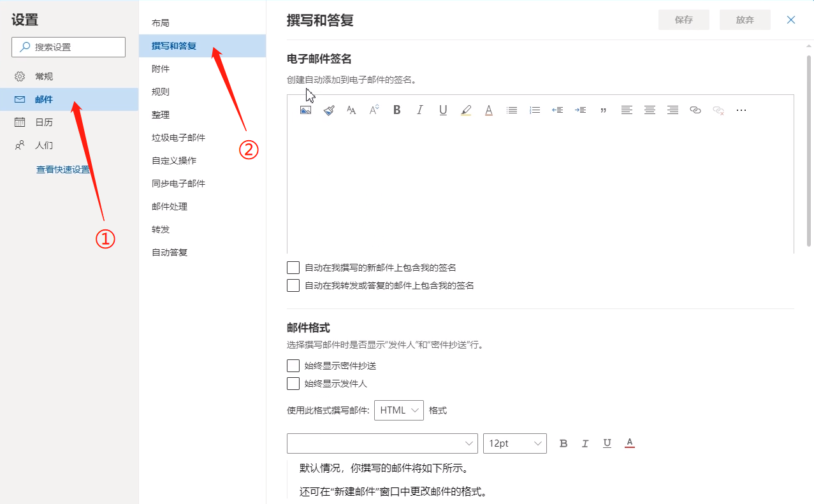The height and width of the screenshot is (504, 814).
Task: Apply italic formatting to the signature text
Action: coord(419,110)
